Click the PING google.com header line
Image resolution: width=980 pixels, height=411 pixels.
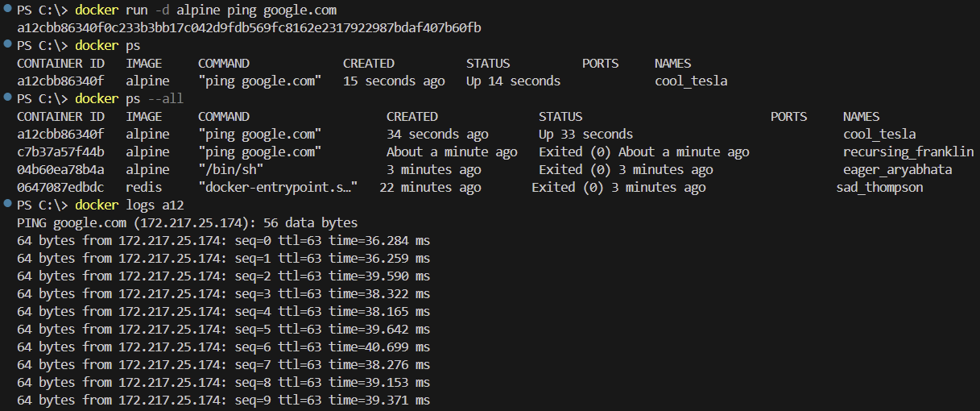pos(188,223)
